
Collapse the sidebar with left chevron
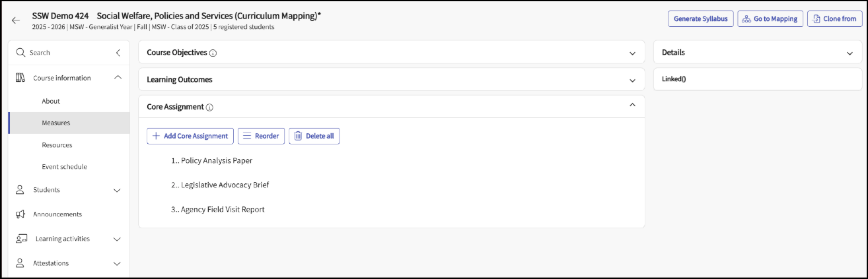pyautogui.click(x=118, y=52)
